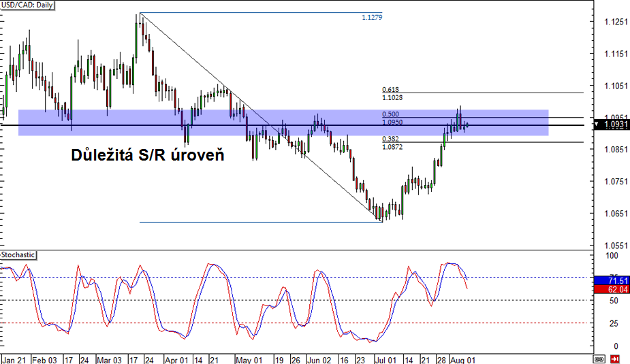Click the red Stochastic value 62.04
This screenshot has height=364, width=630.
612,289
